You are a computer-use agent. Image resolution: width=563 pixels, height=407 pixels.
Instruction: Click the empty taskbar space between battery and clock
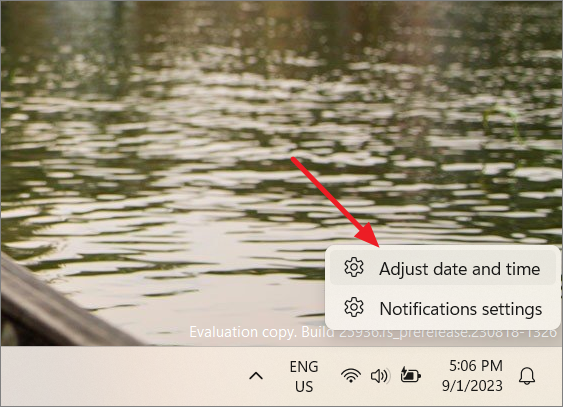[433, 376]
